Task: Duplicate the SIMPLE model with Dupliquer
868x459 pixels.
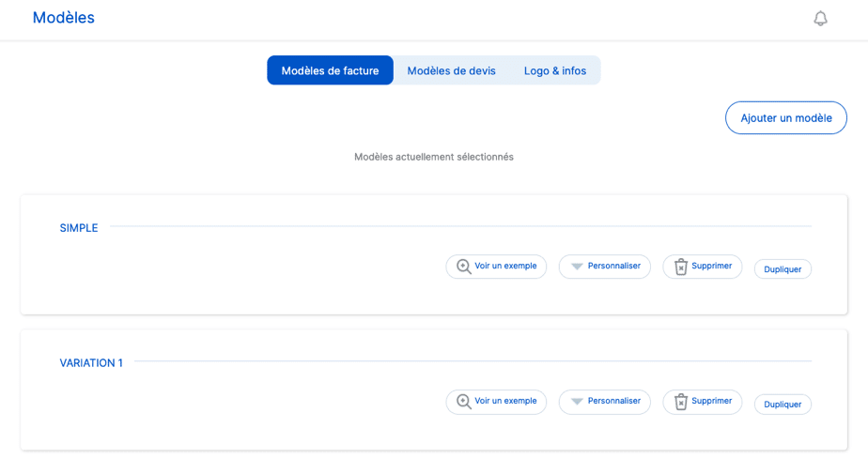Action: click(x=783, y=269)
